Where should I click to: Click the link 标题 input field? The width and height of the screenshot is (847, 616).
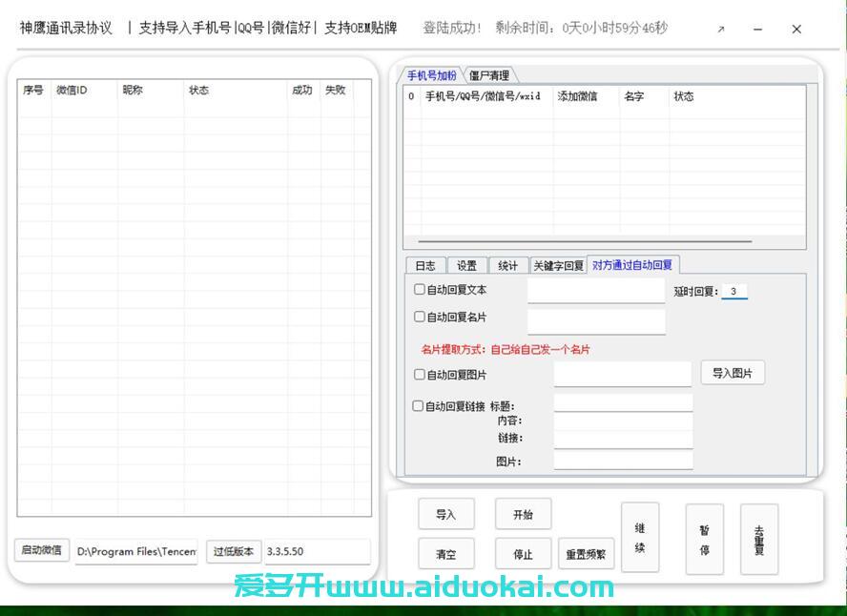[624, 403]
